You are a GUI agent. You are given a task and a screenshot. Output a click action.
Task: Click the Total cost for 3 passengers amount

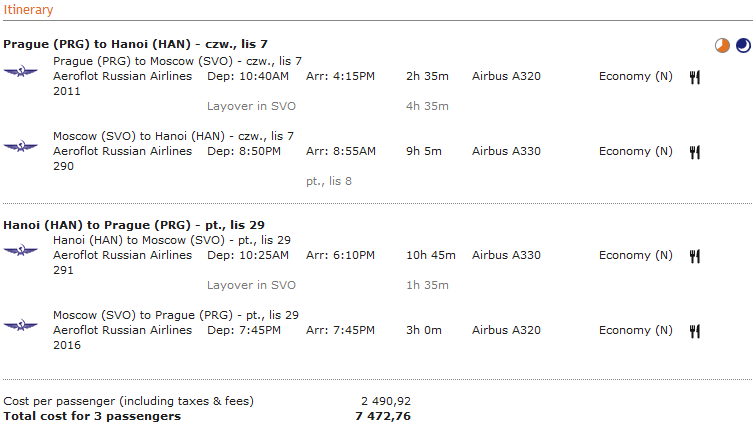(x=383, y=416)
